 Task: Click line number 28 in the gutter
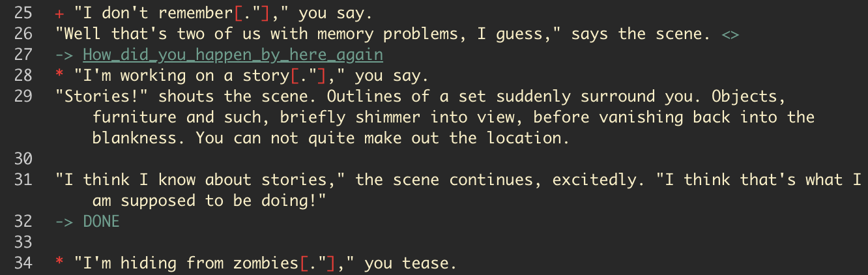[x=23, y=76]
